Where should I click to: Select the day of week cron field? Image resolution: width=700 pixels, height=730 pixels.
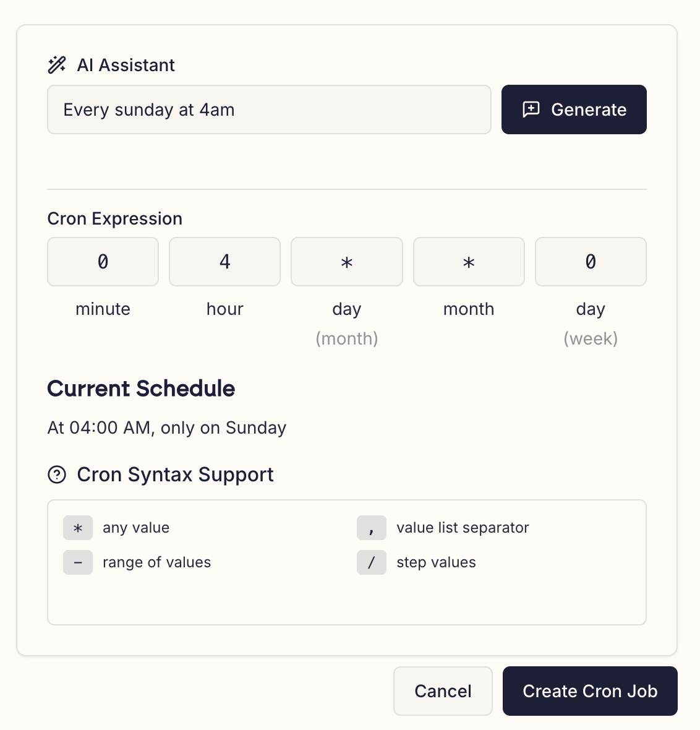(591, 262)
